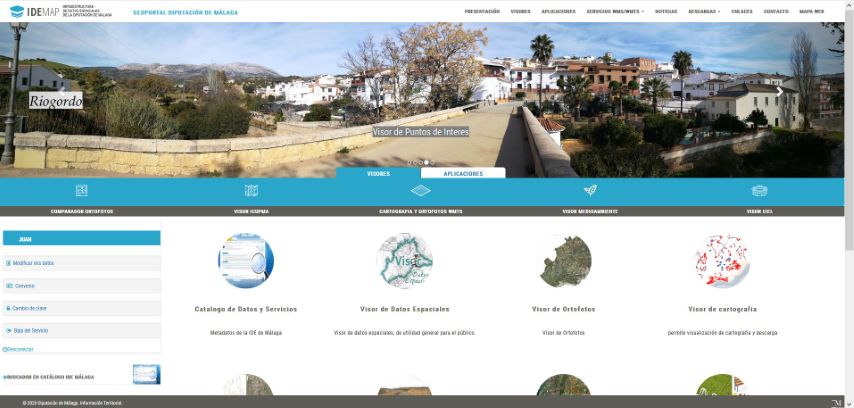Expand the Servicios WMS/WMTS dropdown menu

coord(615,11)
